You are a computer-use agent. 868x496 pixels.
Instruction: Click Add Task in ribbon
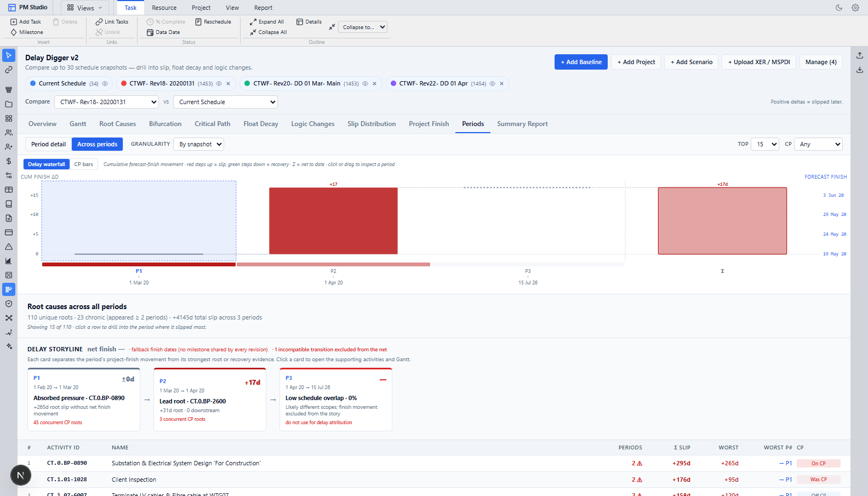(26, 22)
